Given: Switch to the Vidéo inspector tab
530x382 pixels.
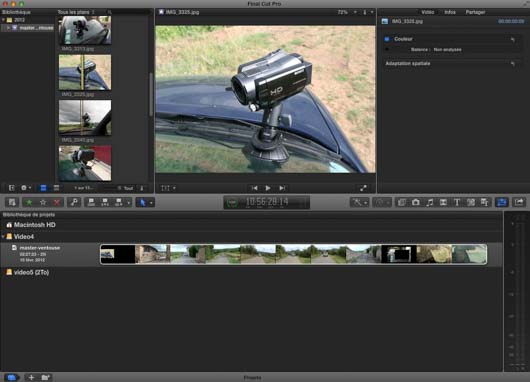Looking at the screenshot, I should (428, 12).
